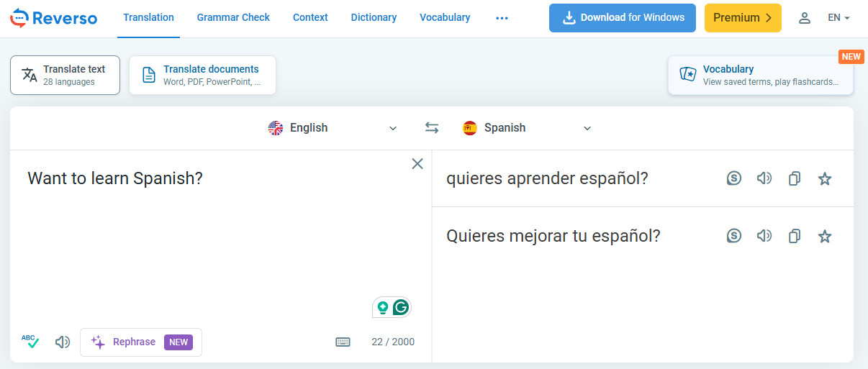Open synonyms icon for the first translation
Viewport: 868px width, 369px height.
click(x=733, y=178)
